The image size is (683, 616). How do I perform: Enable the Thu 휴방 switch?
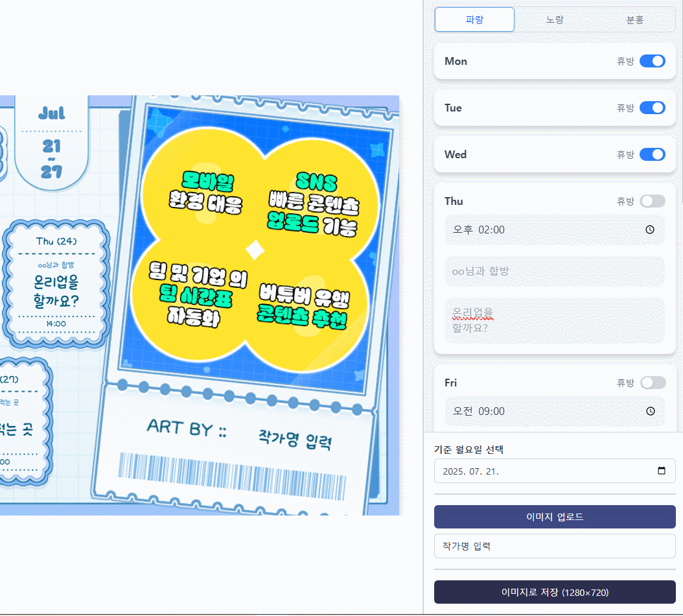click(652, 201)
